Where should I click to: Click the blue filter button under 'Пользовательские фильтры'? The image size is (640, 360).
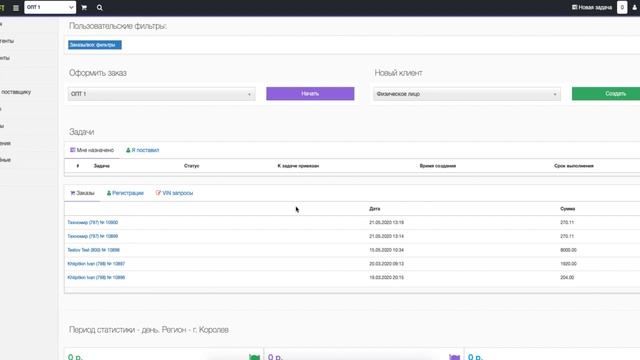(95, 45)
